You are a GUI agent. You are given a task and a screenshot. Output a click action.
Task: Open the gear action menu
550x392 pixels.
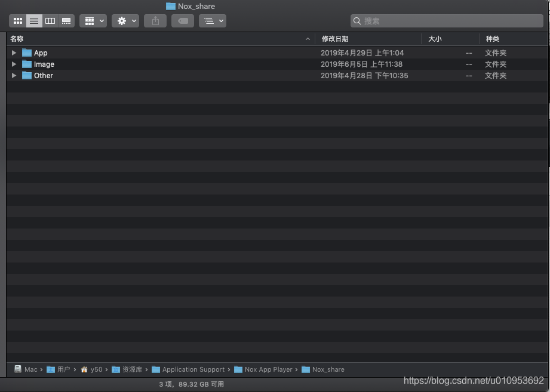pyautogui.click(x=125, y=21)
